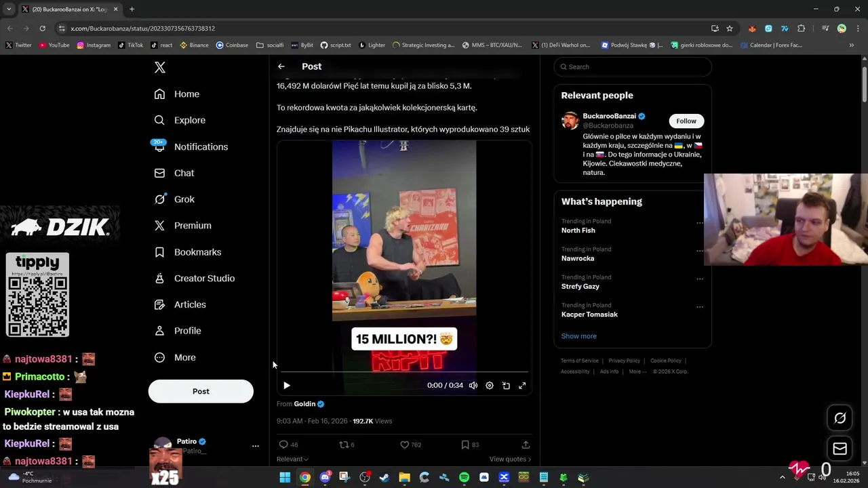Enter fullscreen on video player
Image resolution: width=868 pixels, height=488 pixels.
click(x=522, y=385)
